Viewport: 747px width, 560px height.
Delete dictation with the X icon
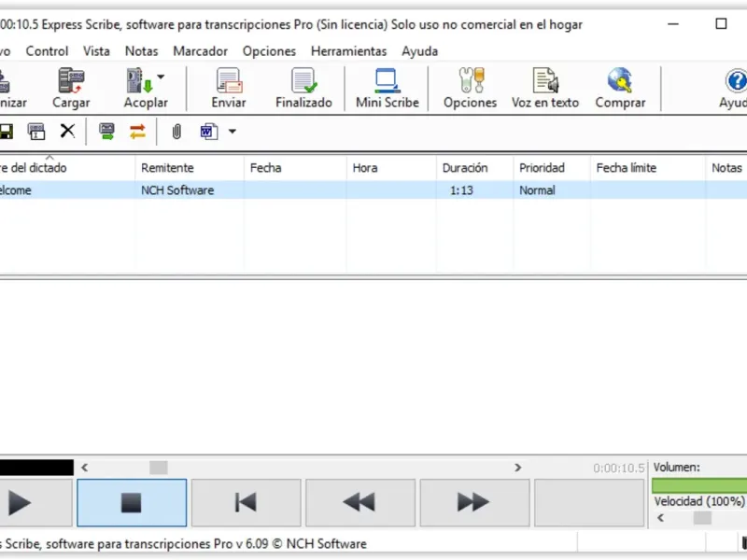click(67, 131)
